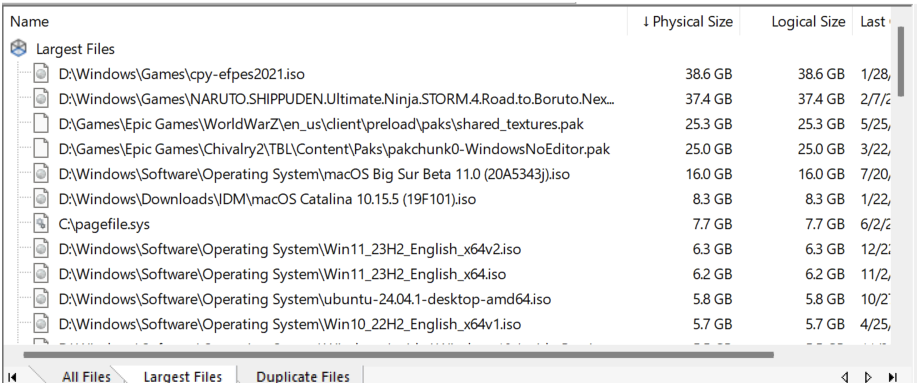Viewport: 919px width, 385px height.
Task: Click the blank file icon for shared_textures.pak
Action: tap(40, 124)
